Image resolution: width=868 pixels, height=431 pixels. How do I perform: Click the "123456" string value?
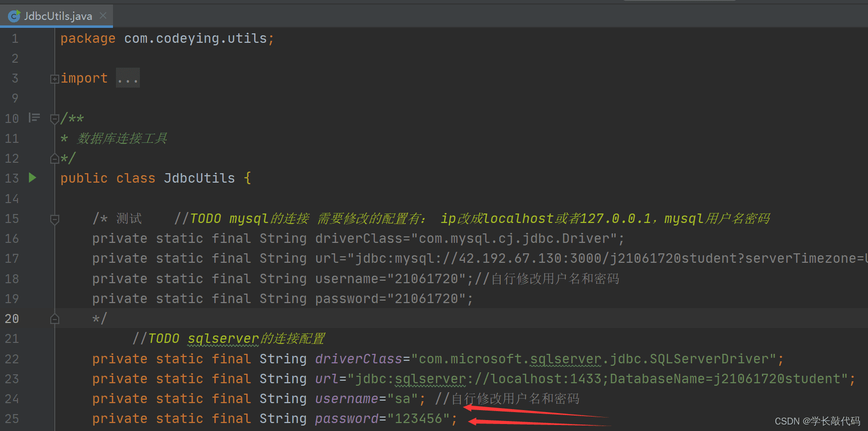[419, 419]
